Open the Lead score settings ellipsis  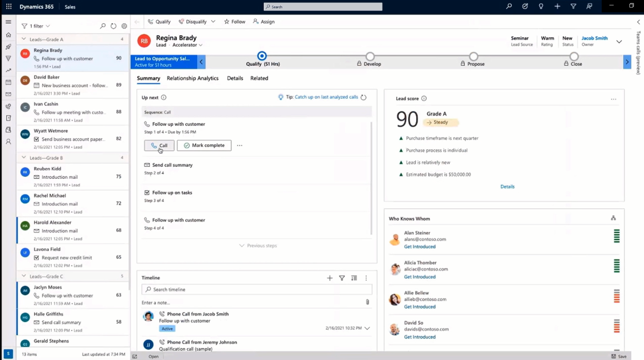(613, 99)
